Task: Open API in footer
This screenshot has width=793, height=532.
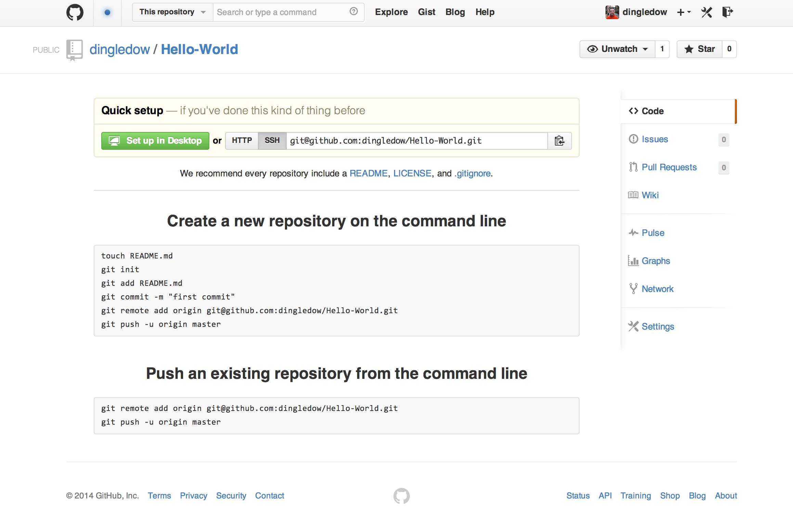Action: 605,496
